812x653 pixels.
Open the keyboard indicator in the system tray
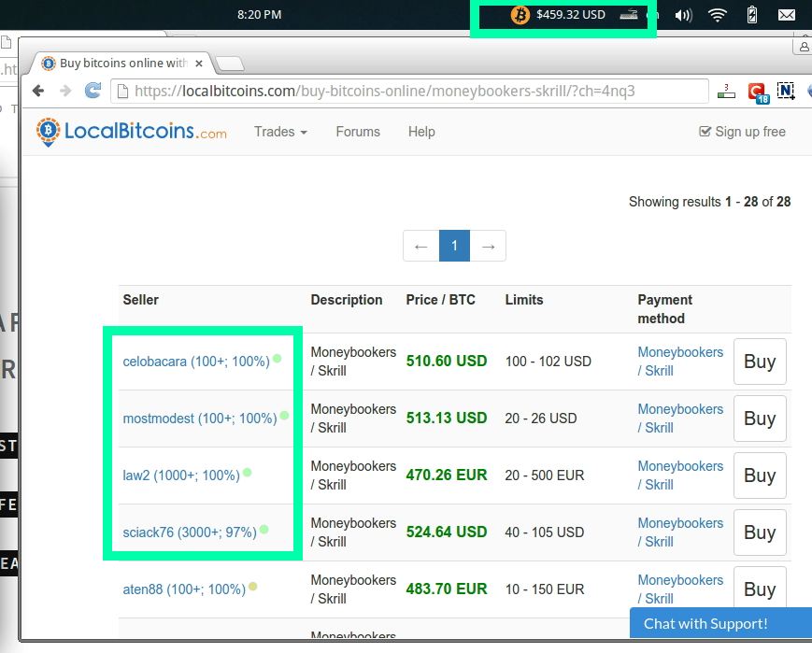629,15
